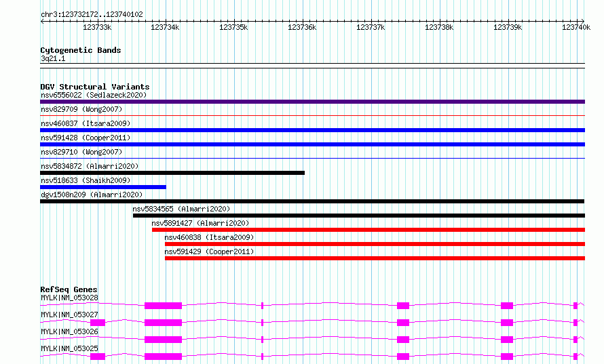Open dgv1508n209 (Almarri2020) variant label
This screenshot has height=364, width=604.
tap(92, 195)
